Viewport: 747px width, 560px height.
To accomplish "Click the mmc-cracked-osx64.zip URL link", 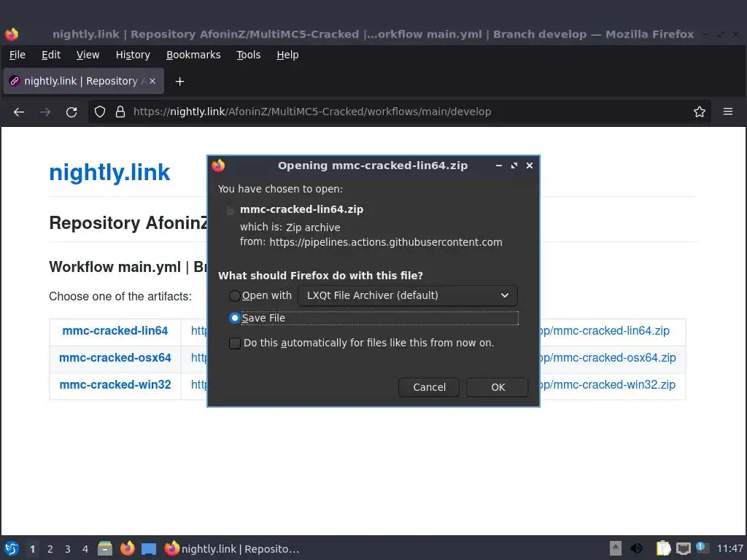I will (x=608, y=357).
